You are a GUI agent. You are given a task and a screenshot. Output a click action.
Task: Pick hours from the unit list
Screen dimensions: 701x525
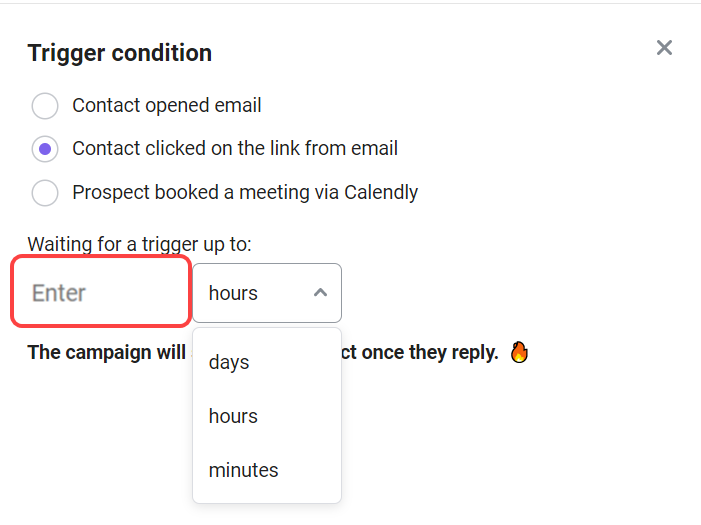click(x=267, y=416)
